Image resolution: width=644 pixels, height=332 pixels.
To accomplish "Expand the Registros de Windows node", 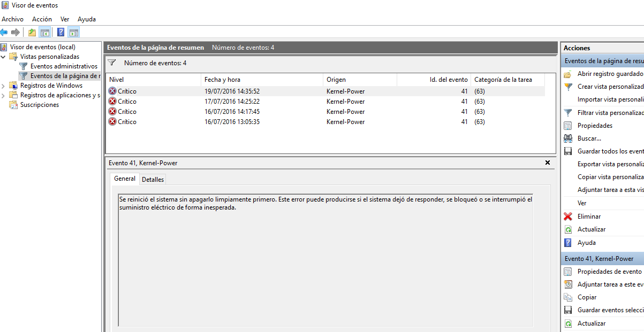I will (x=4, y=86).
